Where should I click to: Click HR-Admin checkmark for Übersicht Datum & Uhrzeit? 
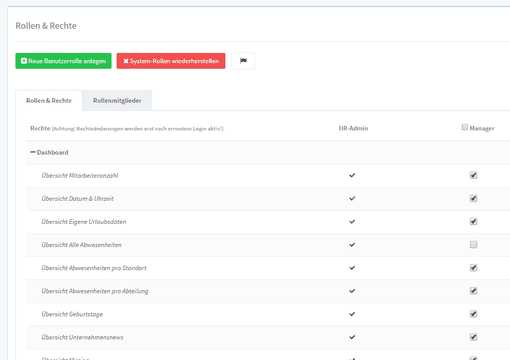[x=352, y=198]
